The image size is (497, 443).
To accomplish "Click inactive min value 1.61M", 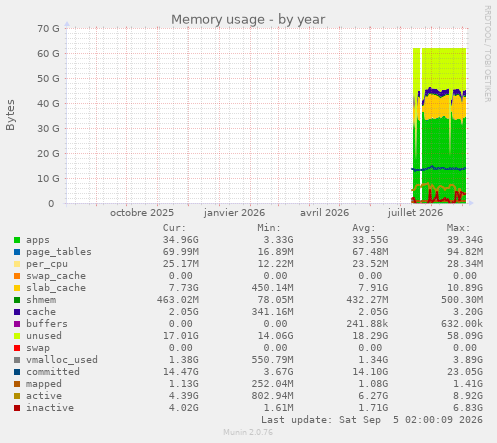I will coord(278,408).
